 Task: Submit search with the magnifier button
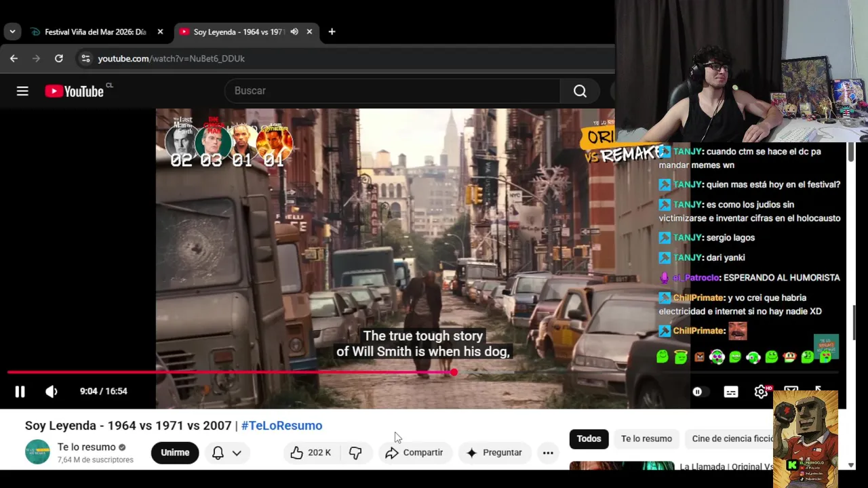pyautogui.click(x=580, y=91)
